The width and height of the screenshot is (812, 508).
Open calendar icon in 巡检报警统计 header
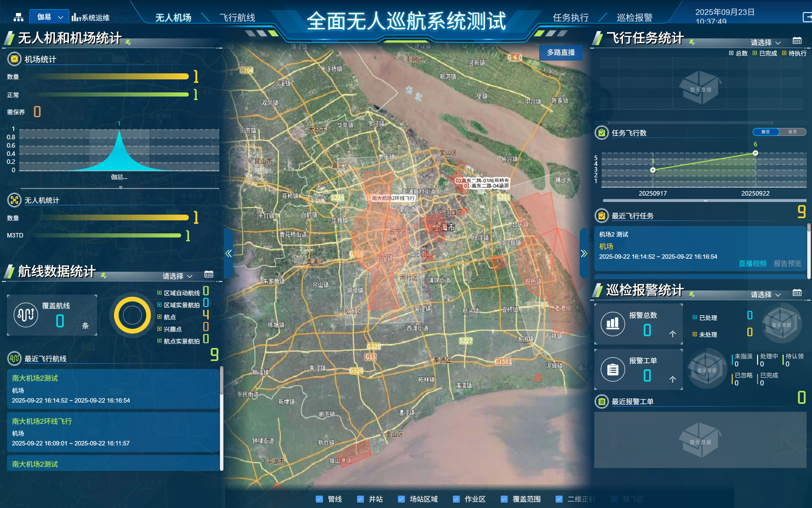[797, 293]
